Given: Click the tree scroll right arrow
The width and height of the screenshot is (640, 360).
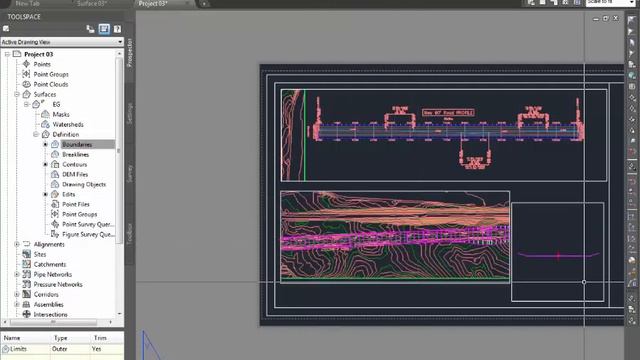Looking at the screenshot, I should pos(111,322).
